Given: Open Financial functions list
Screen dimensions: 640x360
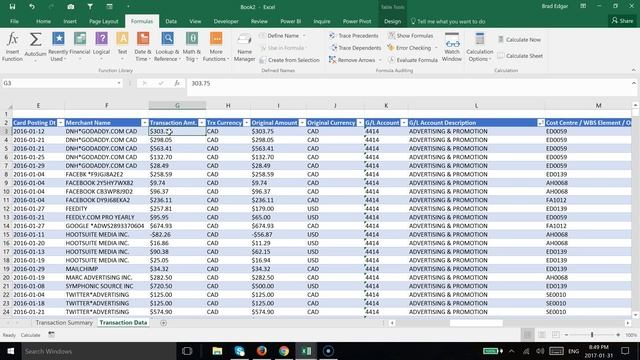Looking at the screenshot, I should (x=80, y=47).
